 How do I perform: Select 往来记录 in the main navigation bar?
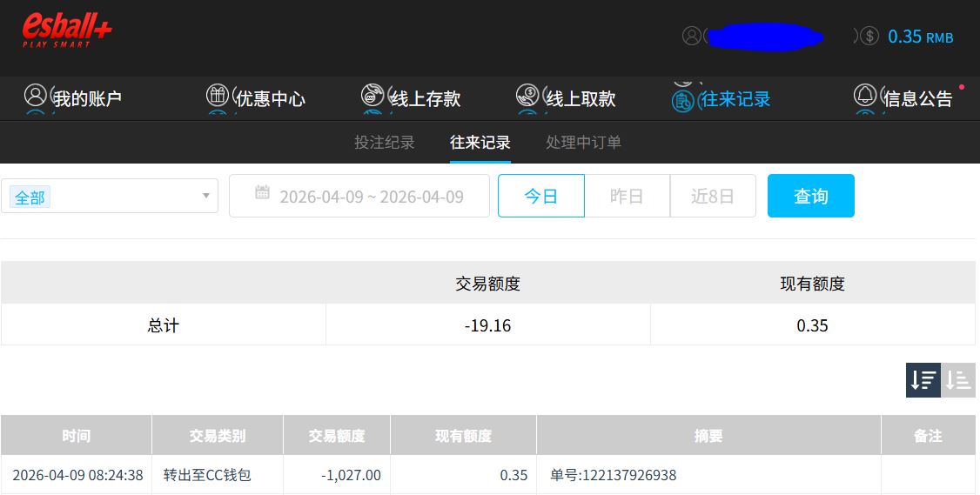722,98
